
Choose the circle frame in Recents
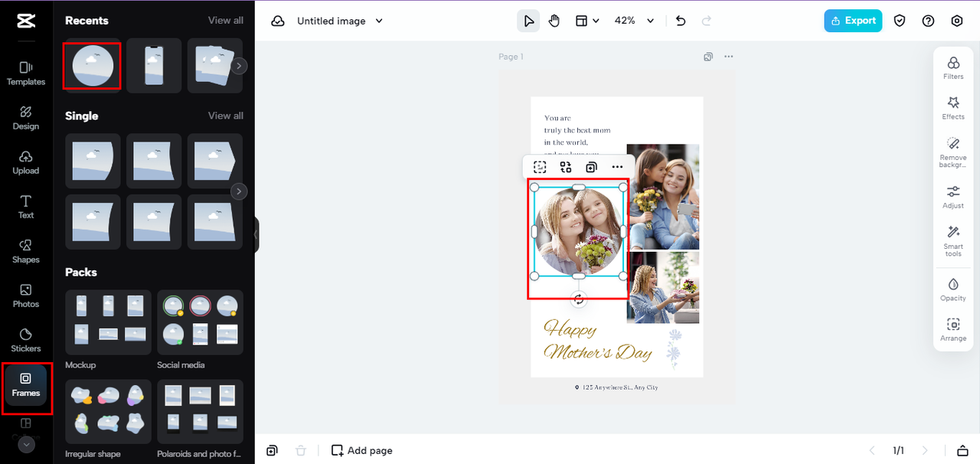[x=93, y=66]
